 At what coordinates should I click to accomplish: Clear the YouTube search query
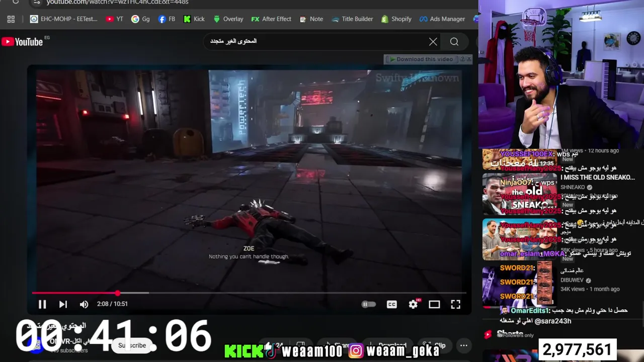[x=433, y=42]
